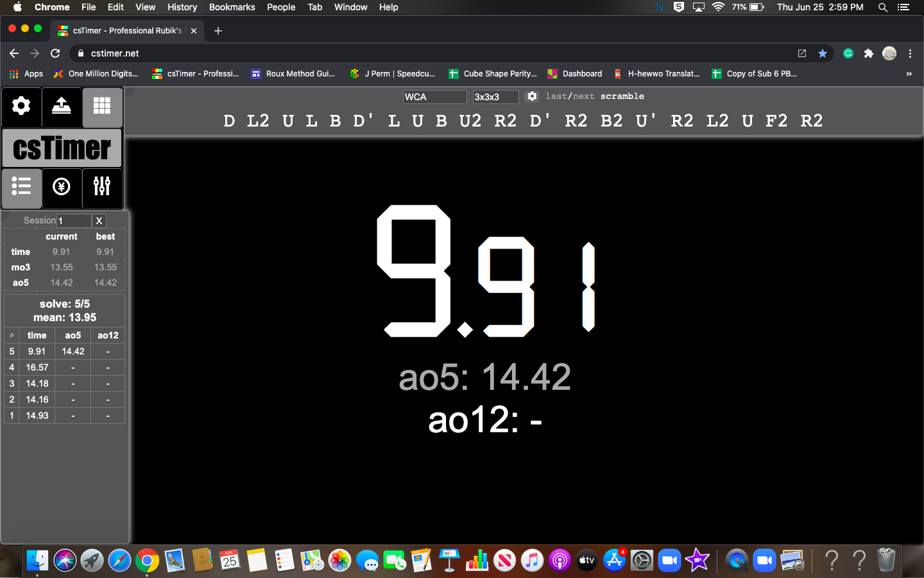Select solve 5 time 9.91

[37, 351]
